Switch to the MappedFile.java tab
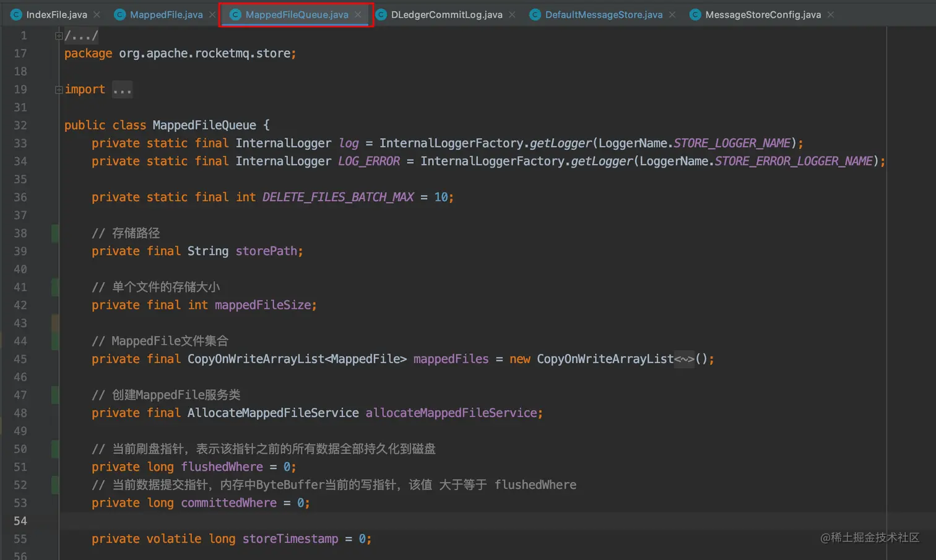The image size is (936, 560). pos(166,15)
